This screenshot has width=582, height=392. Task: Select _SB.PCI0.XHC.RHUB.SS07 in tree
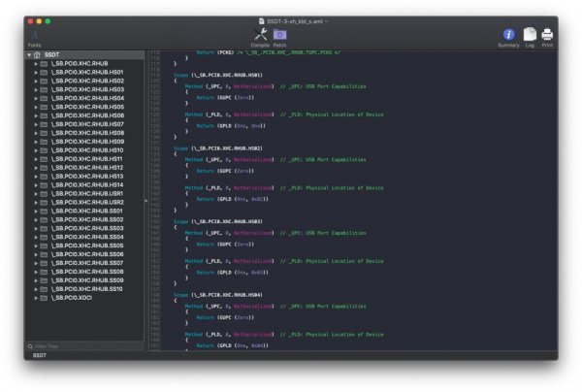[87, 263]
